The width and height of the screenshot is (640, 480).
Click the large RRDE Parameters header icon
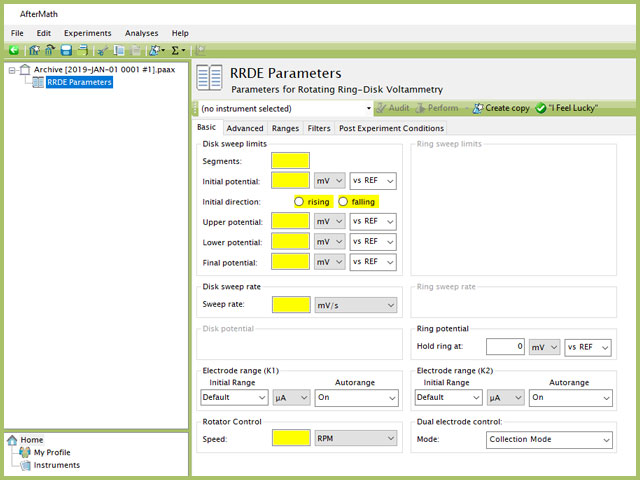click(209, 77)
